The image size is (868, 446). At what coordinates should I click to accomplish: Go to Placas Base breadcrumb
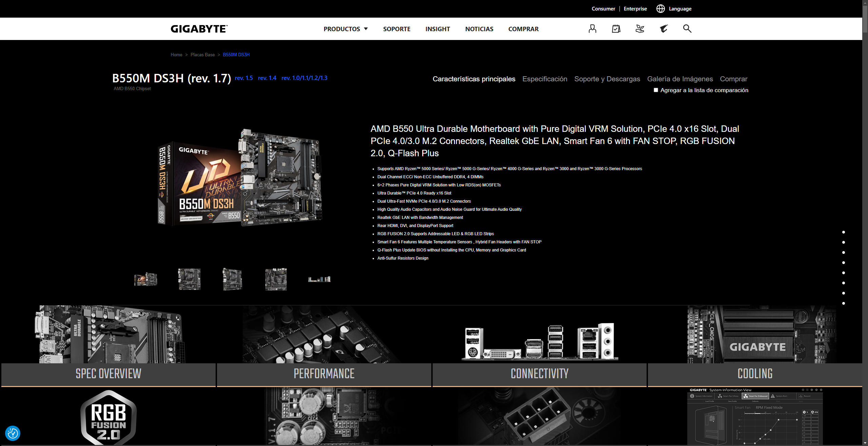coord(202,55)
